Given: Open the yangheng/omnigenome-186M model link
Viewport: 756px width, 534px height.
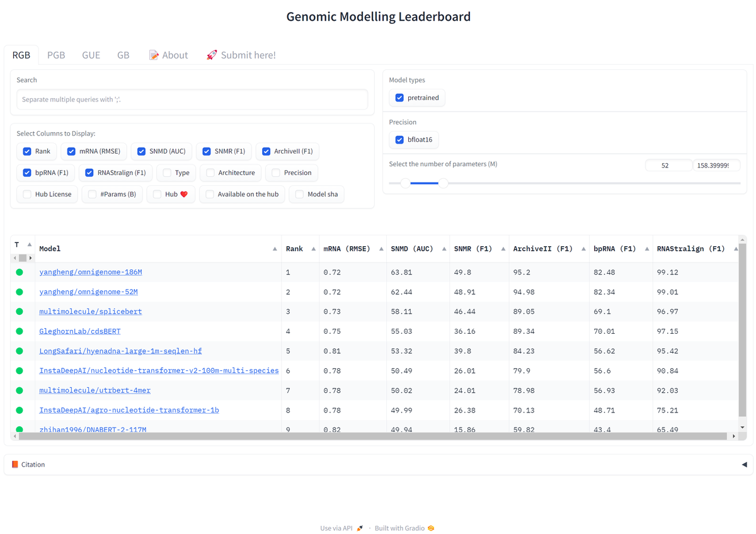Looking at the screenshot, I should point(90,271).
